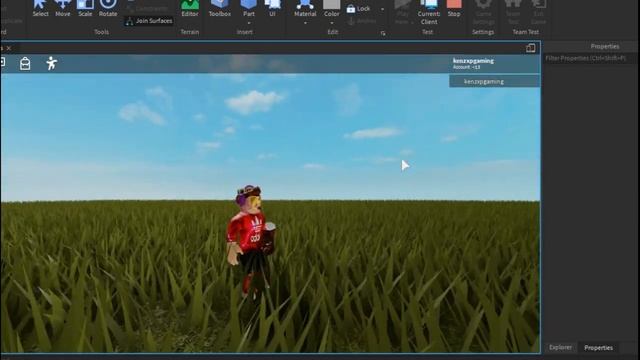
Task: Expand the Part type dropdown arrow
Action: pos(249,23)
